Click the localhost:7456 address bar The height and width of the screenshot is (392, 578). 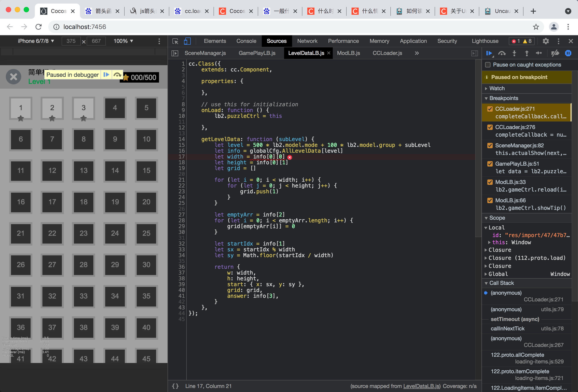pyautogui.click(x=85, y=27)
